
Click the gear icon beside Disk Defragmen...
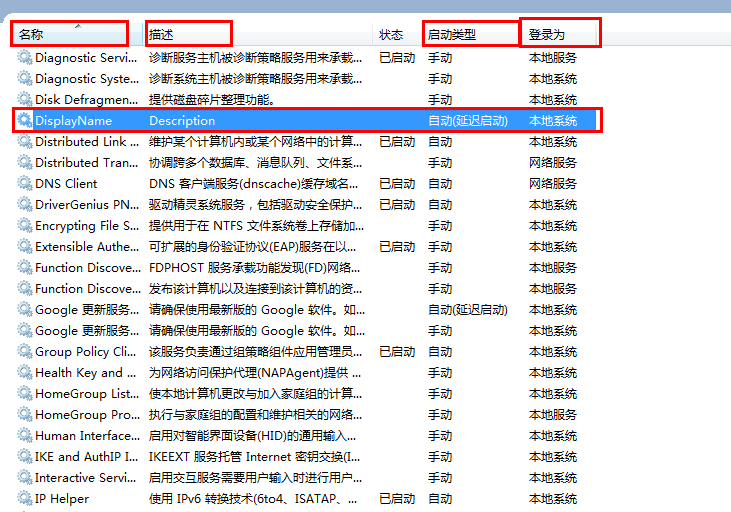click(x=25, y=99)
